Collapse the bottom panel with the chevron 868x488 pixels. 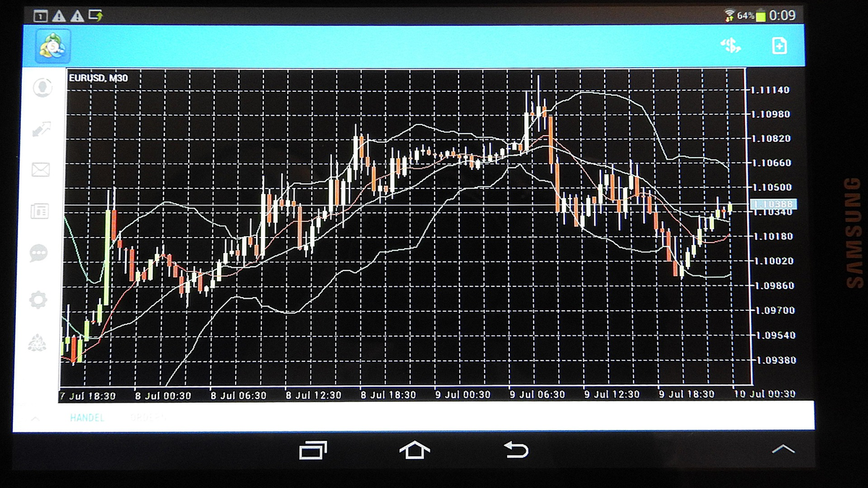[34, 418]
